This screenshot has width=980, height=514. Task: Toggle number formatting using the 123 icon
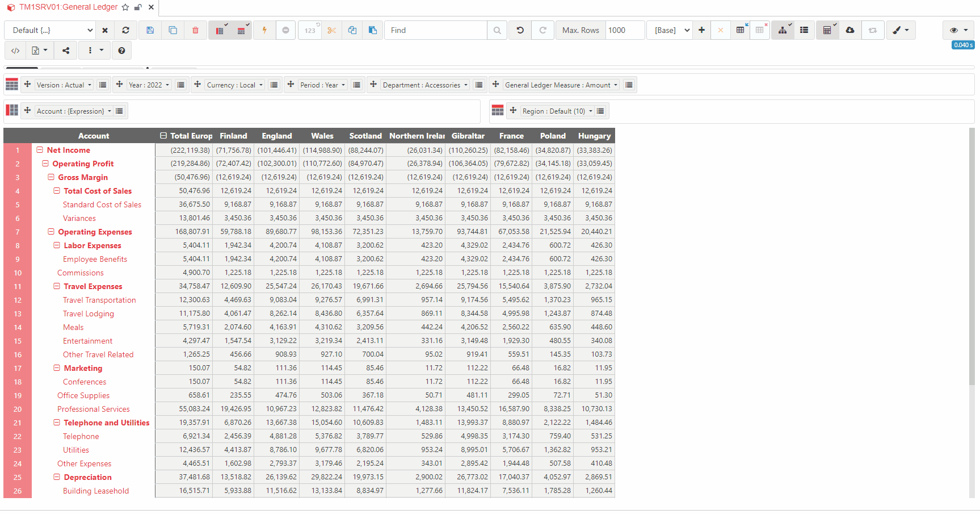(309, 30)
